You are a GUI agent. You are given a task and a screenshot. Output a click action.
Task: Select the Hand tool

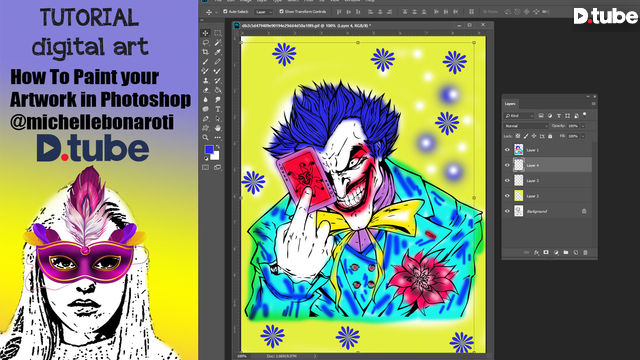[x=218, y=128]
